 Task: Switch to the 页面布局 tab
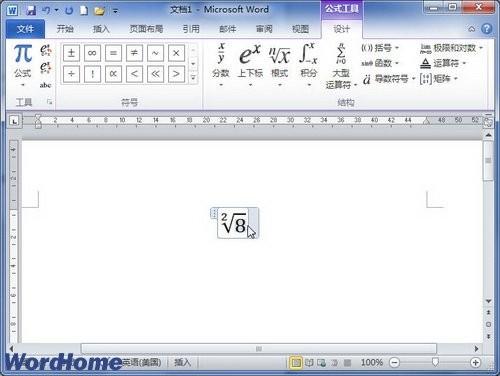tap(146, 29)
